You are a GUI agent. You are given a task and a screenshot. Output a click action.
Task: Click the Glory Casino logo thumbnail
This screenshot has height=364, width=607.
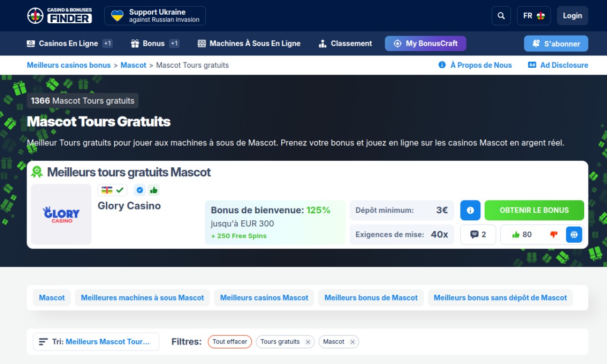(x=61, y=214)
